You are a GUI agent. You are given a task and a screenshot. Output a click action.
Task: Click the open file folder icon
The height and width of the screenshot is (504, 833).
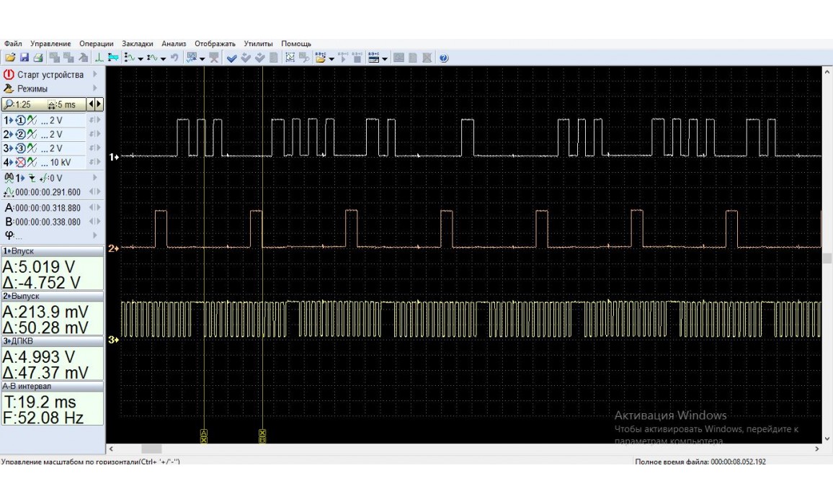(9, 58)
